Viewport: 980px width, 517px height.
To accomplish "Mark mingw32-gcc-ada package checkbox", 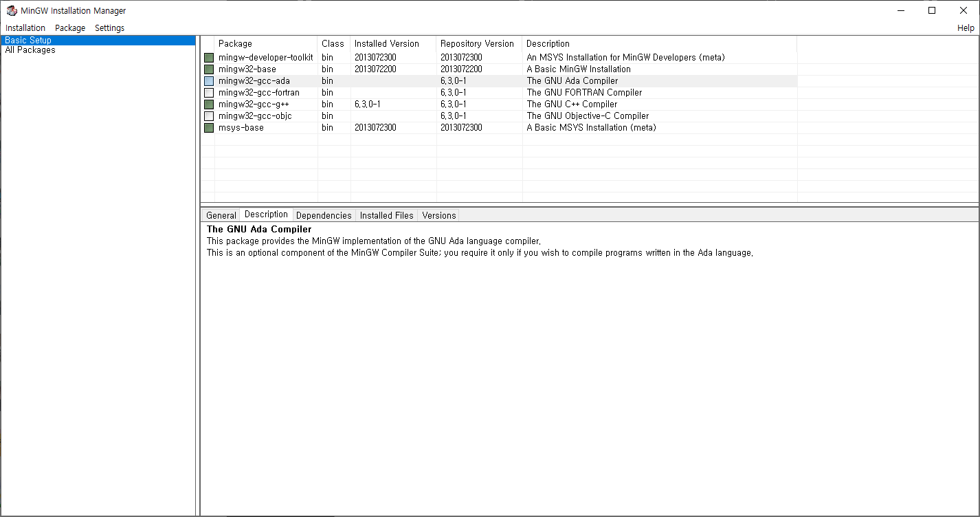I will point(209,81).
